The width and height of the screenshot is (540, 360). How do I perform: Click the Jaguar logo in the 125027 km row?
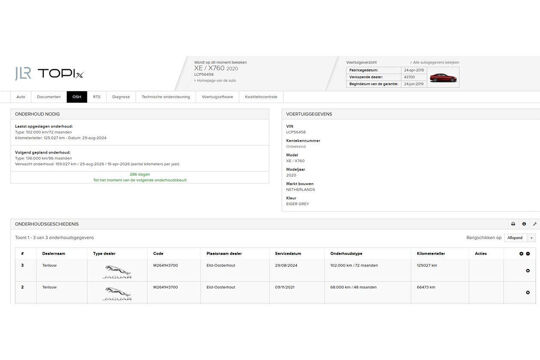(117, 271)
